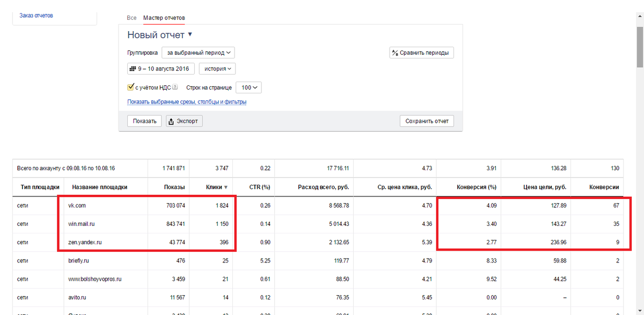Click Всего по аккаунту summary row label
The image size is (644, 315).
click(x=66, y=169)
